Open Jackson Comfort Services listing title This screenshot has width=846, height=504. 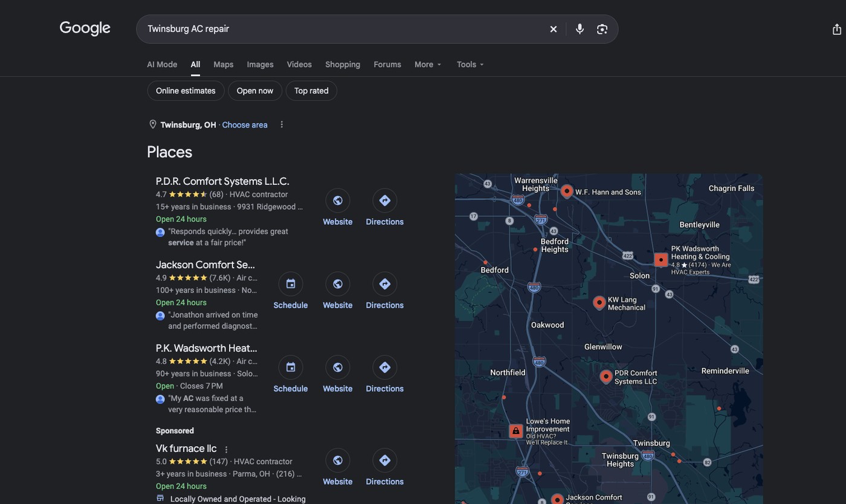coord(205,265)
